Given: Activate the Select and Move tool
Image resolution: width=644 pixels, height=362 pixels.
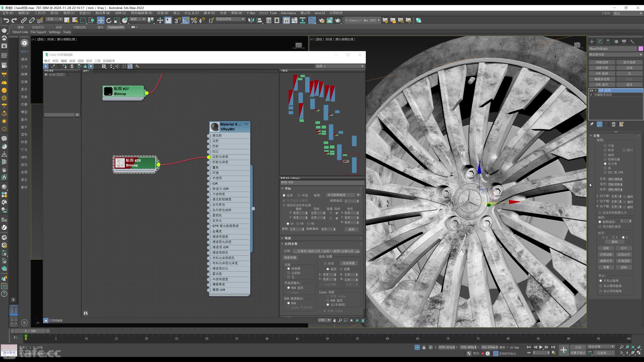Looking at the screenshot, I should click(101, 20).
